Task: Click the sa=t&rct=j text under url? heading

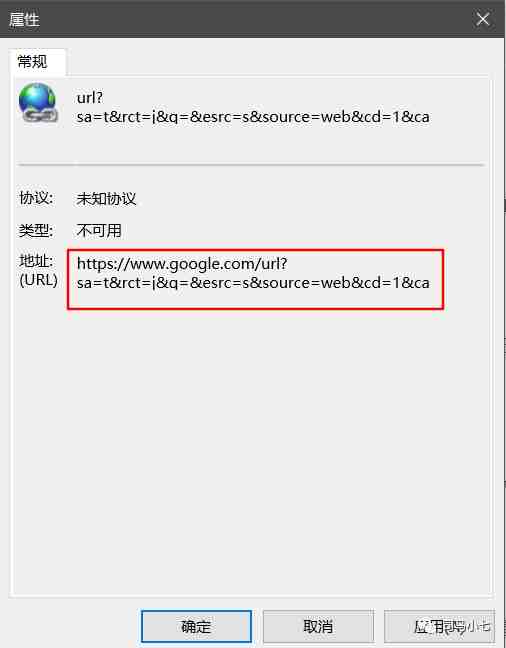Action: [x=253, y=117]
